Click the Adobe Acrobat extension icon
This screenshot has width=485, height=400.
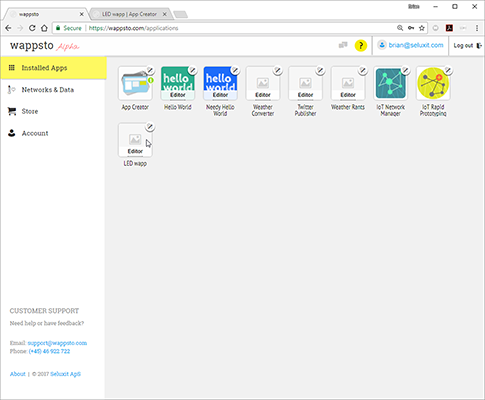pyautogui.click(x=449, y=28)
